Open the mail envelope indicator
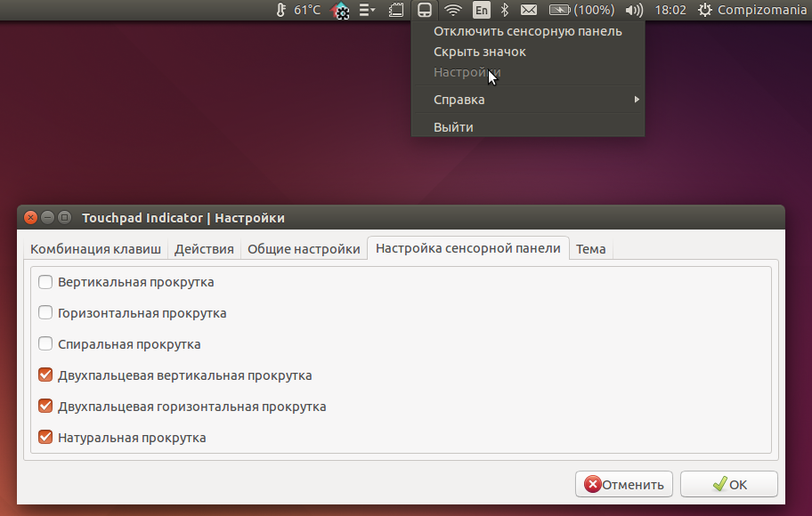The height and width of the screenshot is (516, 812). coord(529,10)
